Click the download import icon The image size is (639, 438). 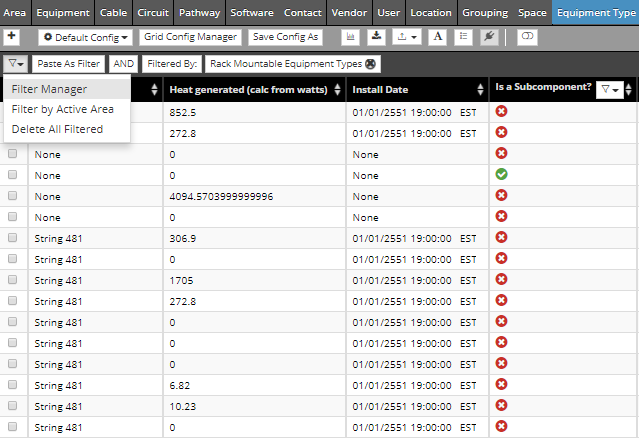377,37
